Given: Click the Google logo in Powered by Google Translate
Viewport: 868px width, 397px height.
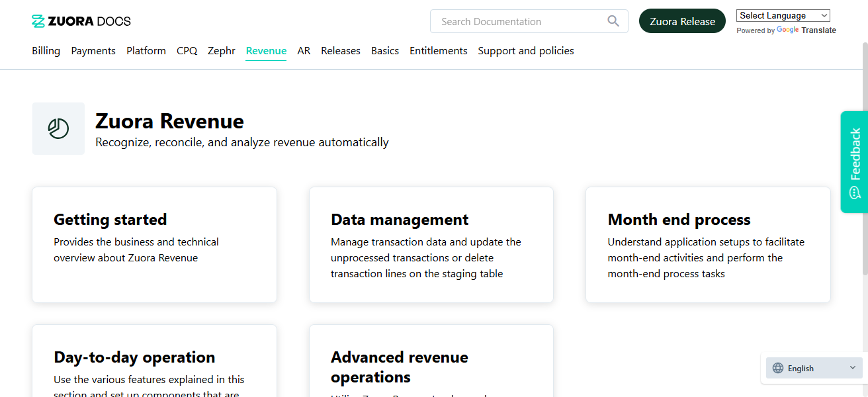Looking at the screenshot, I should click(787, 30).
